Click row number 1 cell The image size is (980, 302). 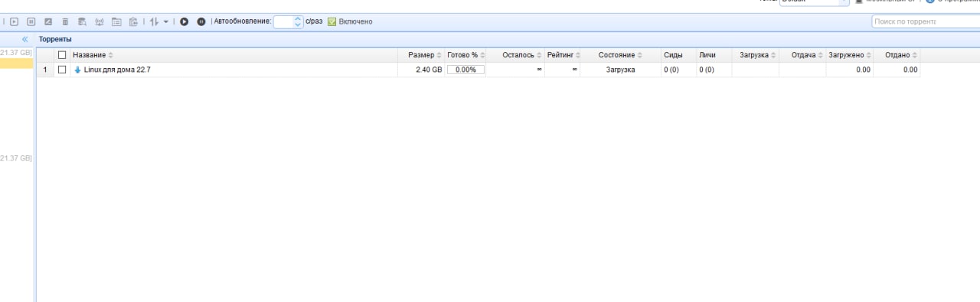[x=45, y=70]
